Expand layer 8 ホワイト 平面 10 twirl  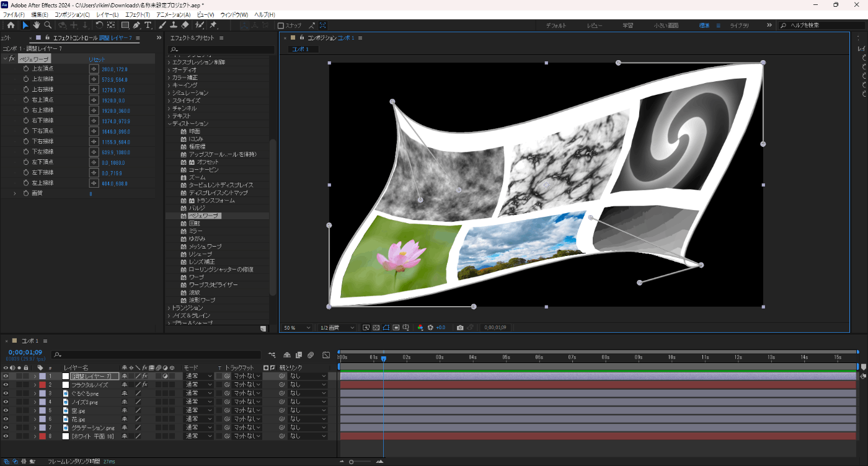(x=35, y=436)
